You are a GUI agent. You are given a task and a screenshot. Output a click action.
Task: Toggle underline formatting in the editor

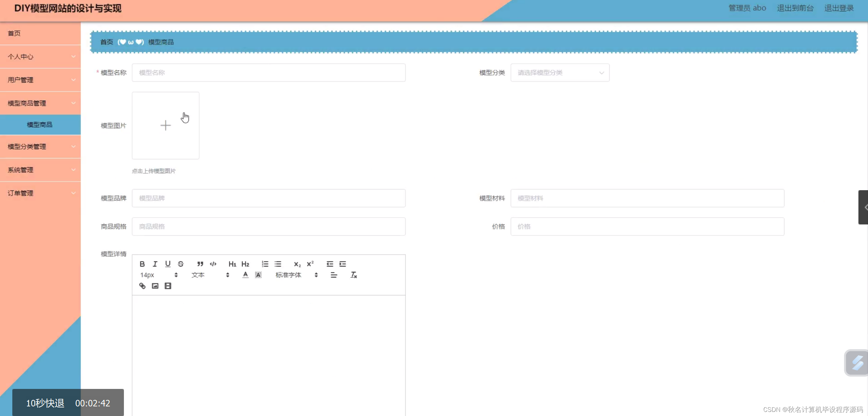coord(168,264)
